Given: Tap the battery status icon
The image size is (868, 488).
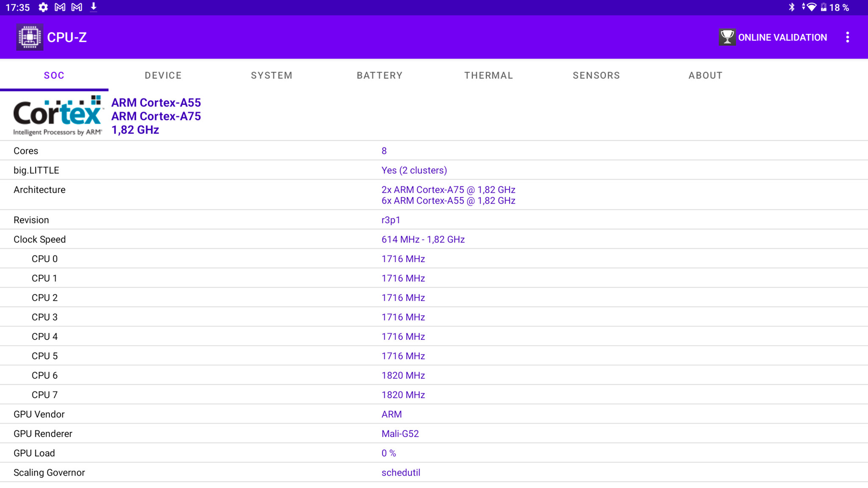Looking at the screenshot, I should (823, 7).
